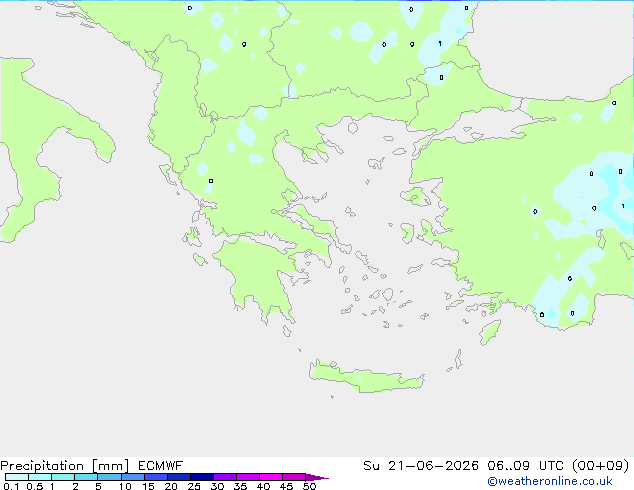Click the legend value "0.1"

[x=11, y=486]
